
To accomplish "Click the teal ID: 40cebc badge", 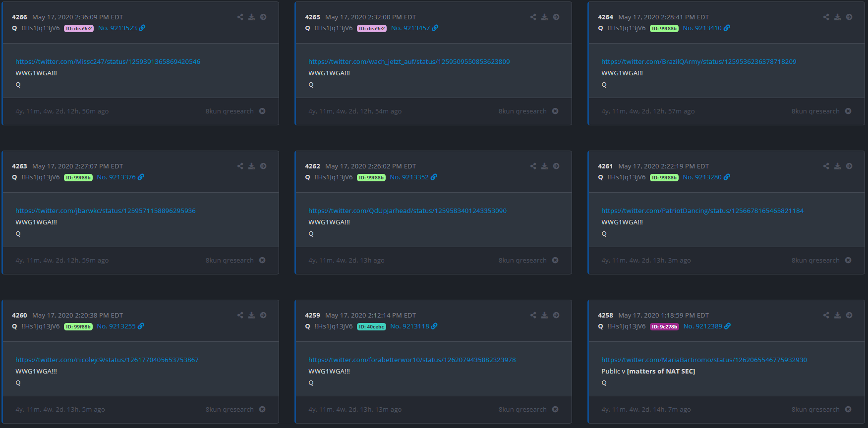I will tap(371, 327).
